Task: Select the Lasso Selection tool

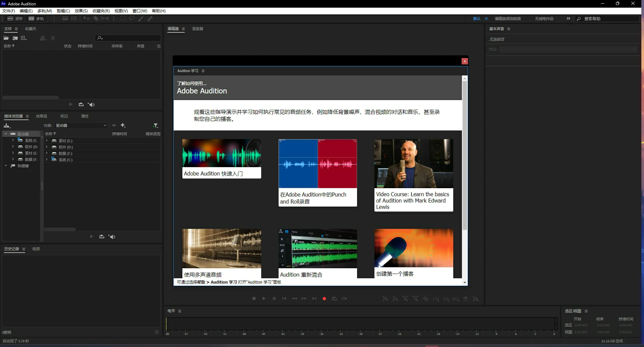Action: 132,19
